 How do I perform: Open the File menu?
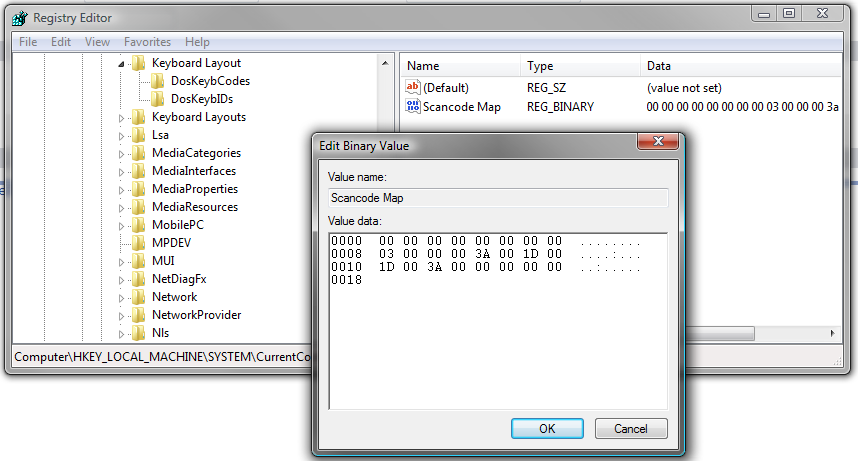(x=28, y=42)
